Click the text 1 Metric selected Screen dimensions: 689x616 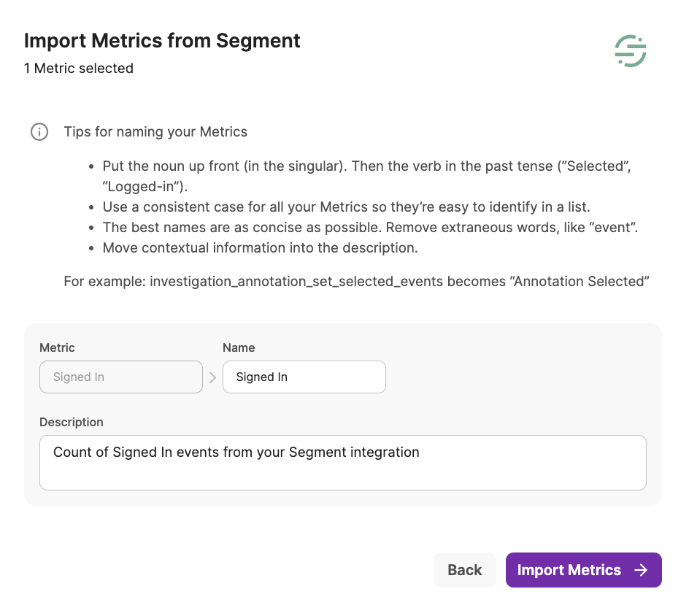point(79,69)
